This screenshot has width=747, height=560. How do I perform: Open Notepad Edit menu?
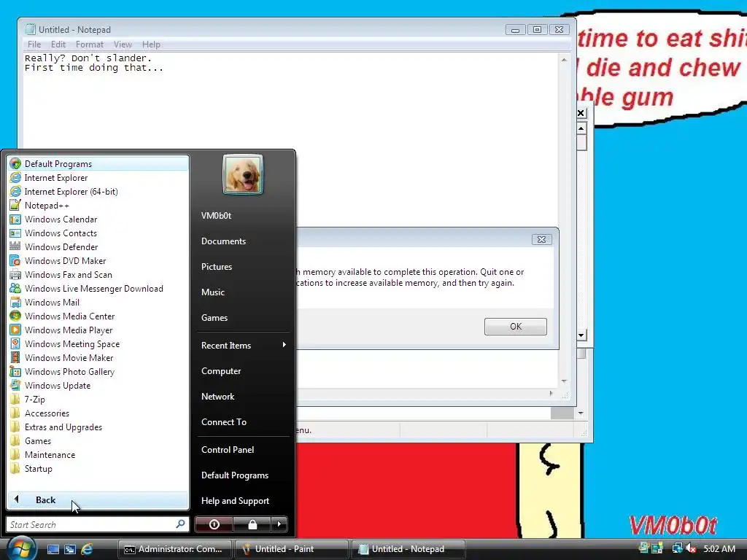pyautogui.click(x=58, y=44)
